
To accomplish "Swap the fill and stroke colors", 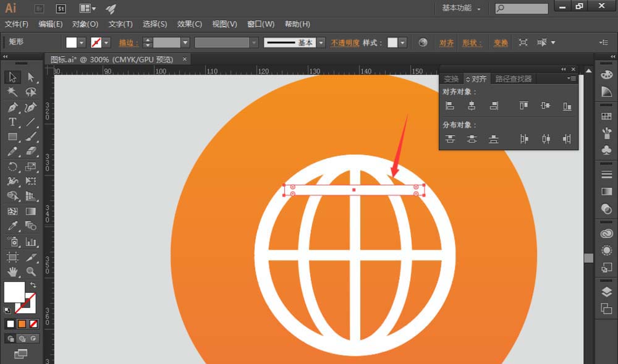I will click(33, 283).
